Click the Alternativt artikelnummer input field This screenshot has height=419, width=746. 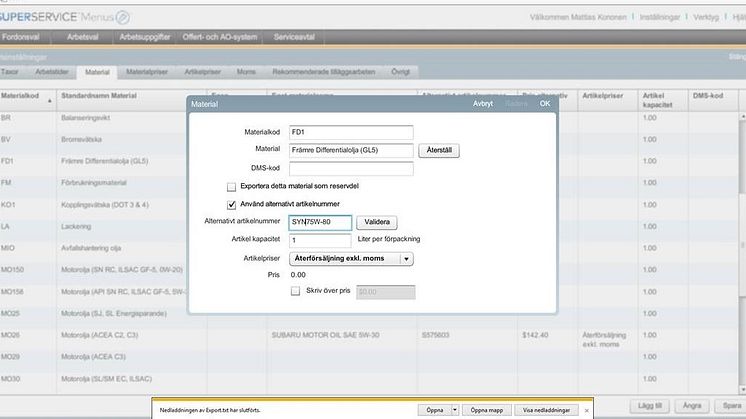[x=320, y=222]
